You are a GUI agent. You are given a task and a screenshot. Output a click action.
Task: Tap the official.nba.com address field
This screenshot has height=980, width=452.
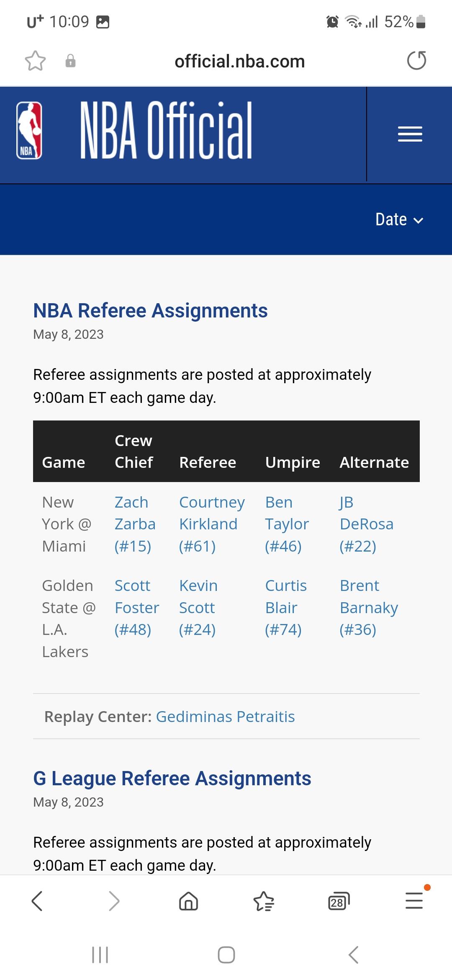click(x=239, y=61)
